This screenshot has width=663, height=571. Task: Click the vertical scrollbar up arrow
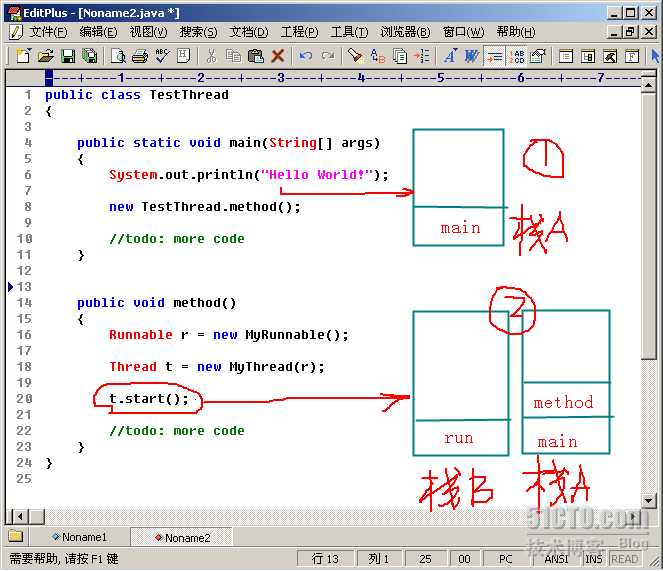(x=648, y=85)
